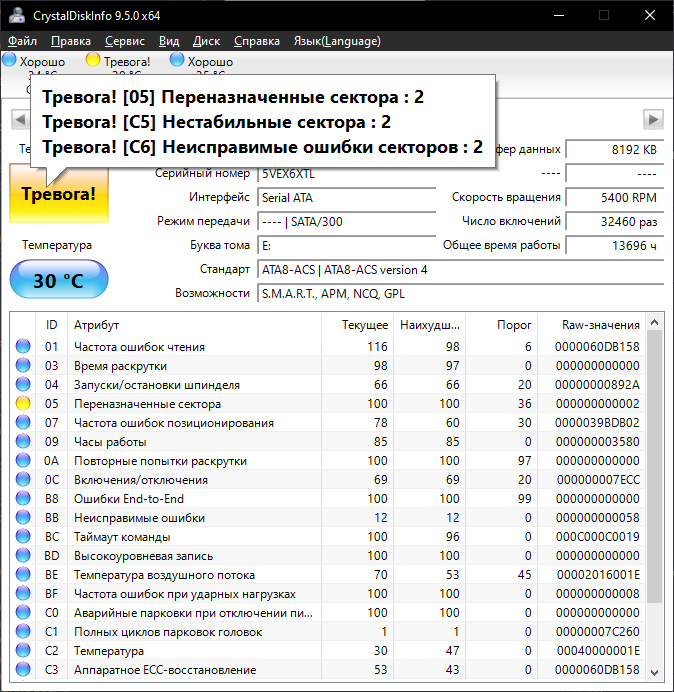This screenshot has height=692, width=674.
Task: Select the third disk marked Хорошо
Action: (202, 62)
